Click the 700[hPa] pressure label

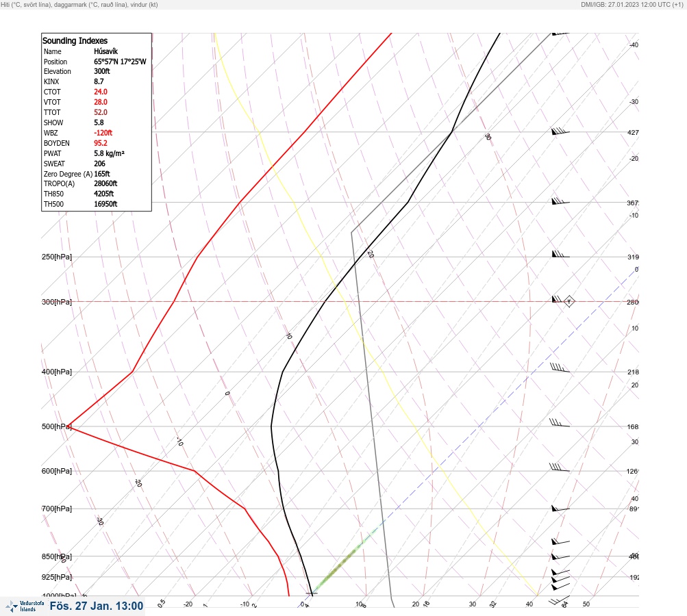coord(57,509)
